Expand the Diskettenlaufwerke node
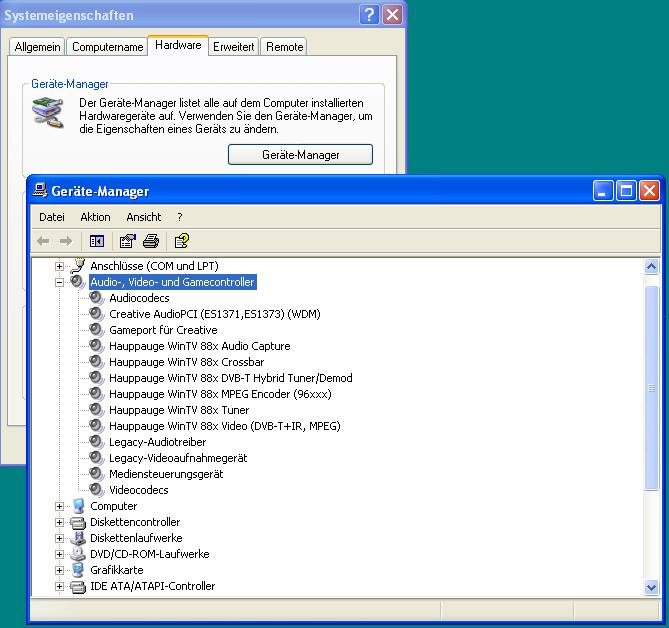Image resolution: width=669 pixels, height=628 pixels. (x=59, y=538)
